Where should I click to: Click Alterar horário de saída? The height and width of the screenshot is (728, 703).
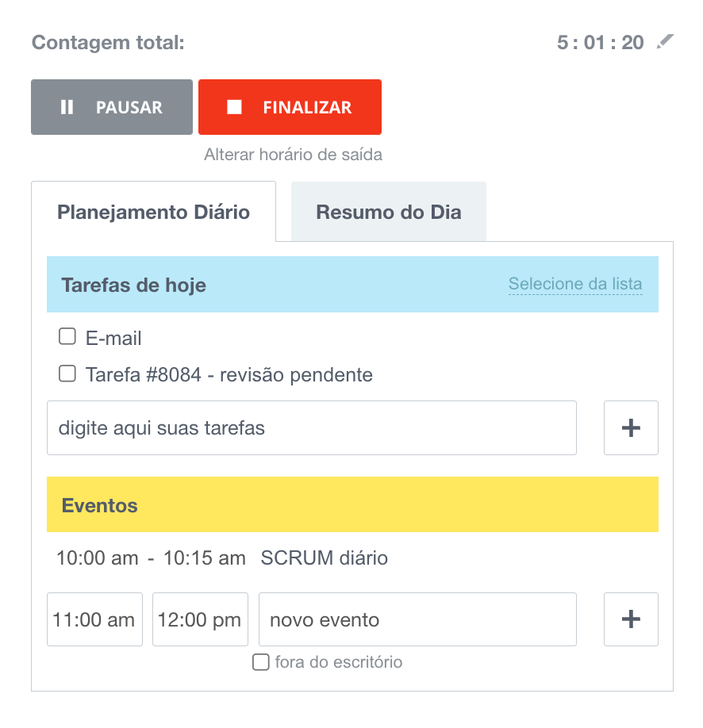291,155
